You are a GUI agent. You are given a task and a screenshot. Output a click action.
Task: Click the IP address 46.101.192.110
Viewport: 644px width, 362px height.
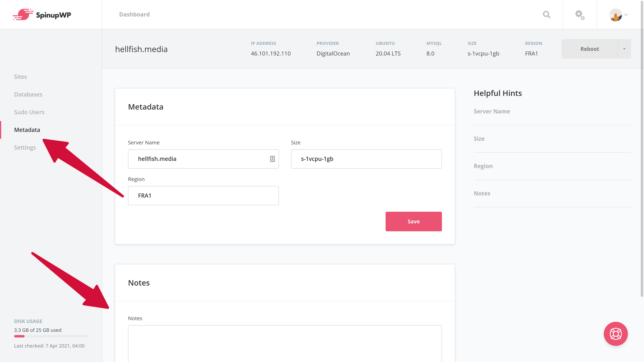coord(270,53)
